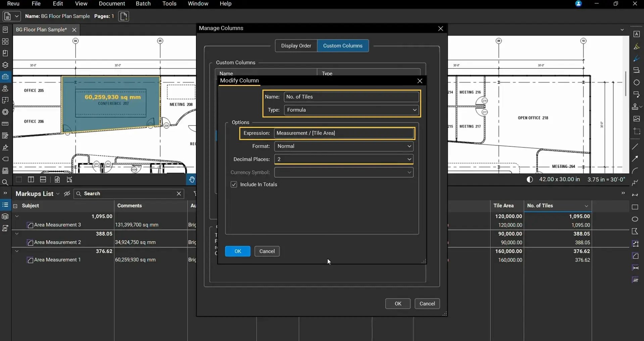644x341 pixels.
Task: Switch to the Custom Columns tab
Action: click(x=343, y=46)
